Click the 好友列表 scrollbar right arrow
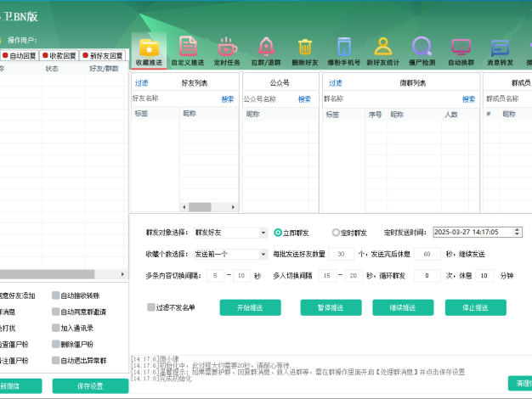This screenshot has height=399, width=532. [x=233, y=207]
